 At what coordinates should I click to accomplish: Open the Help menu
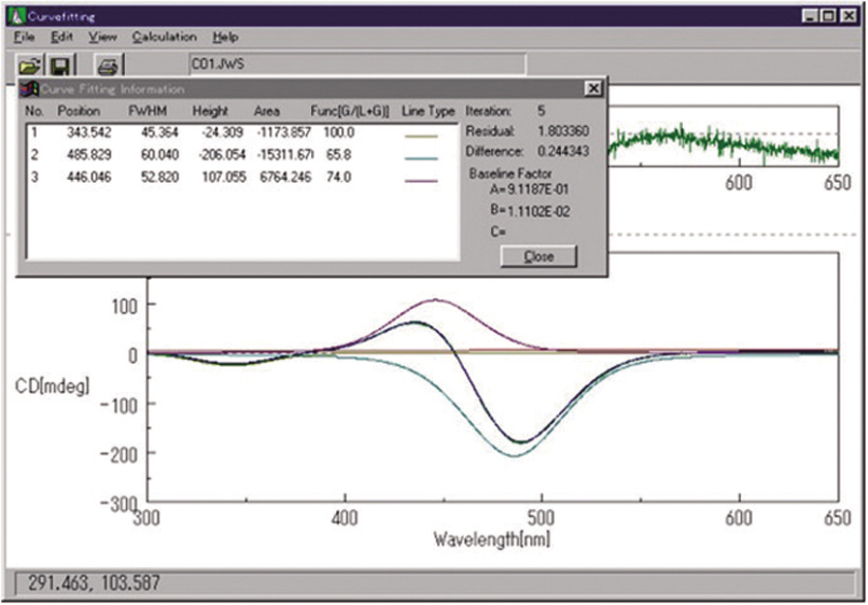pos(225,37)
